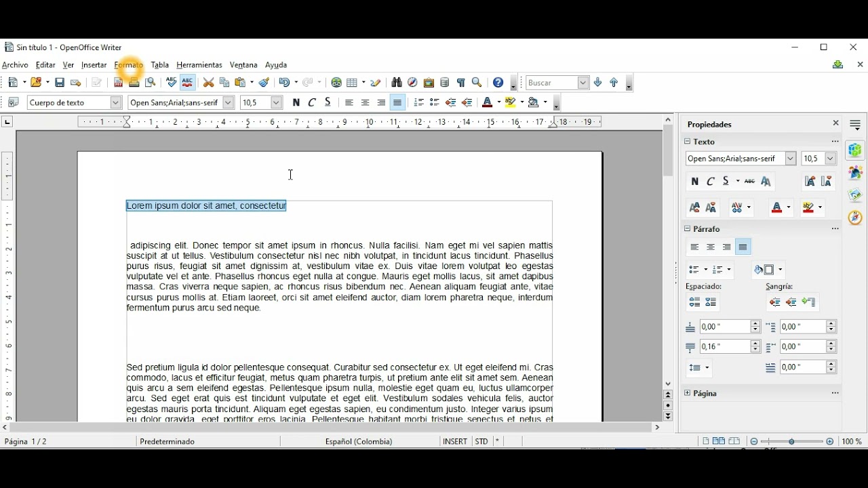The image size is (868, 488).
Task: Click the zoom slider in status bar
Action: [793, 442]
